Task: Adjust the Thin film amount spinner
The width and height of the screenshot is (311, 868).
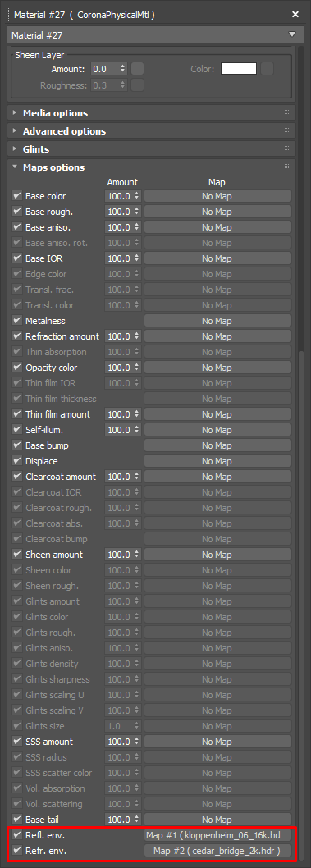Action: coord(137,414)
